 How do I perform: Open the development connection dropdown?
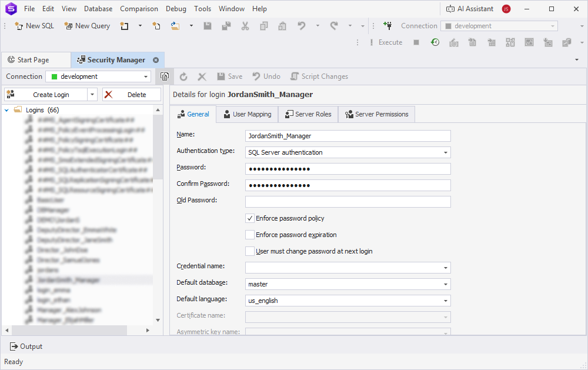[x=146, y=76]
